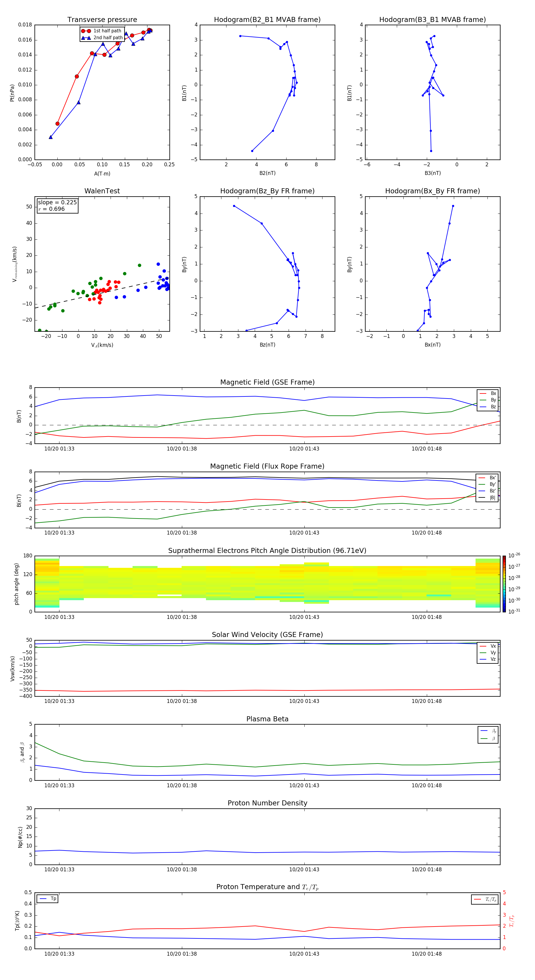Viewport: 535px width, 980px height.
Task: Select the βp entry in Plasma Beta legend
Action: pos(488,731)
